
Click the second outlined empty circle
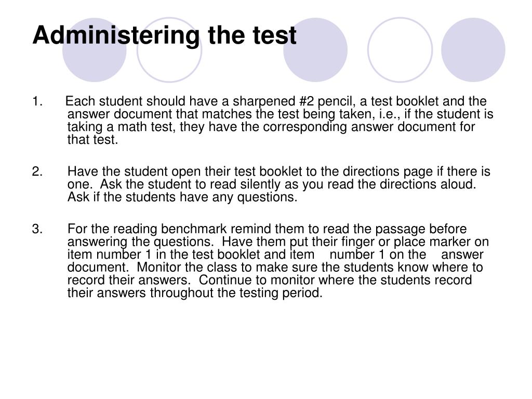pos(400,50)
